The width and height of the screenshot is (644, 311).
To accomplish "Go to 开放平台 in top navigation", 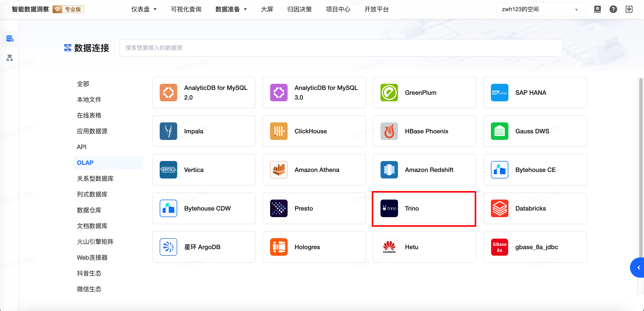I will [x=376, y=9].
